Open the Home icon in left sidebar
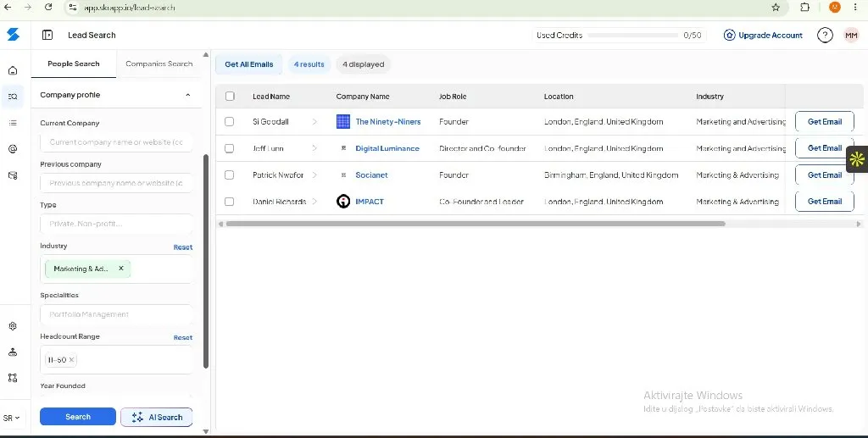Viewport: 868px width, 438px height. (x=13, y=70)
